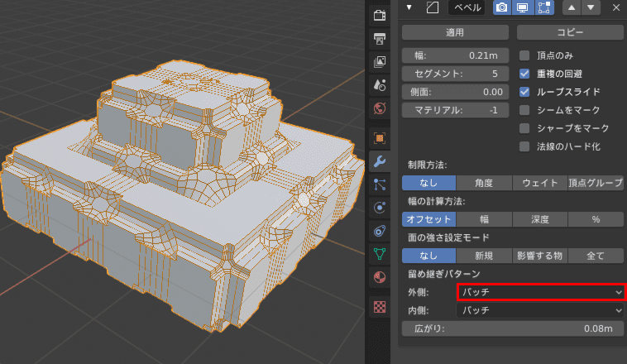Screen dimensions: 627x364
Task: Adjust the 側面 0.00 field
Action: tap(455, 92)
